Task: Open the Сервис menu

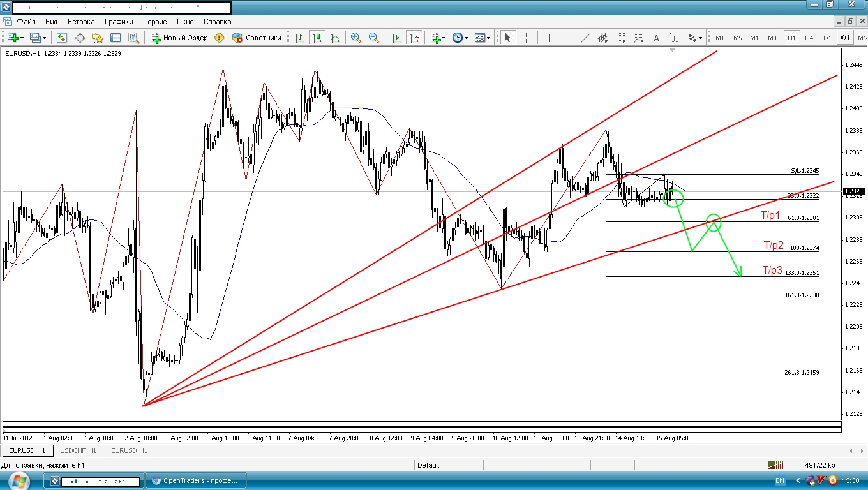Action: point(154,21)
